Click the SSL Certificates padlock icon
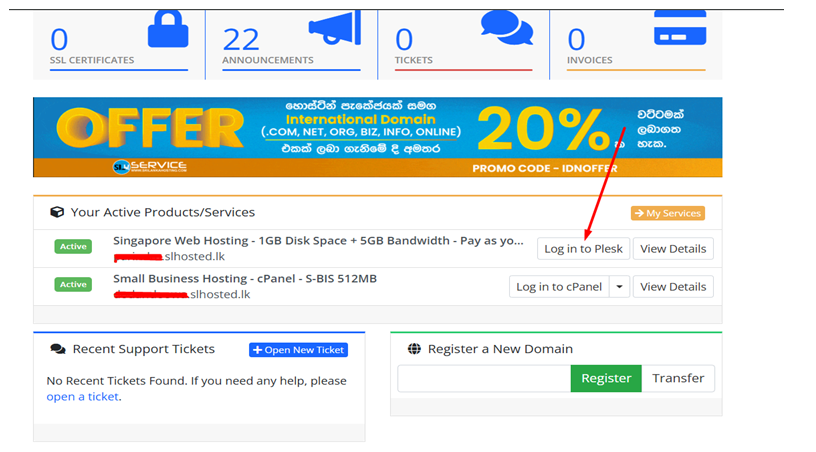 (167, 29)
